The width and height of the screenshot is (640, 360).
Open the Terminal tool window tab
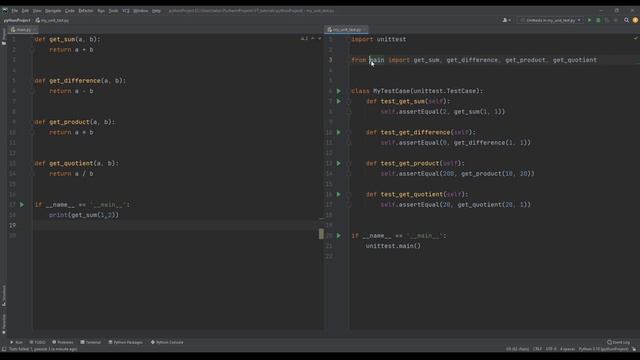(x=91, y=342)
